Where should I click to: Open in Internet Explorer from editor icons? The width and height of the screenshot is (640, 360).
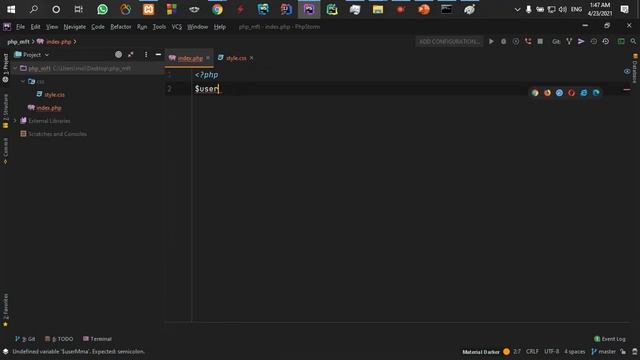click(584, 93)
